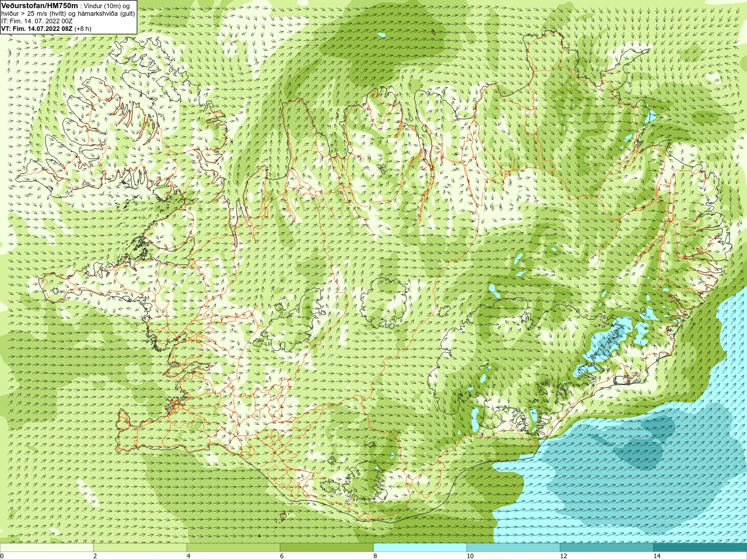Image resolution: width=747 pixels, height=560 pixels.
Task: Click the legend scale label "6"
Action: point(282,556)
